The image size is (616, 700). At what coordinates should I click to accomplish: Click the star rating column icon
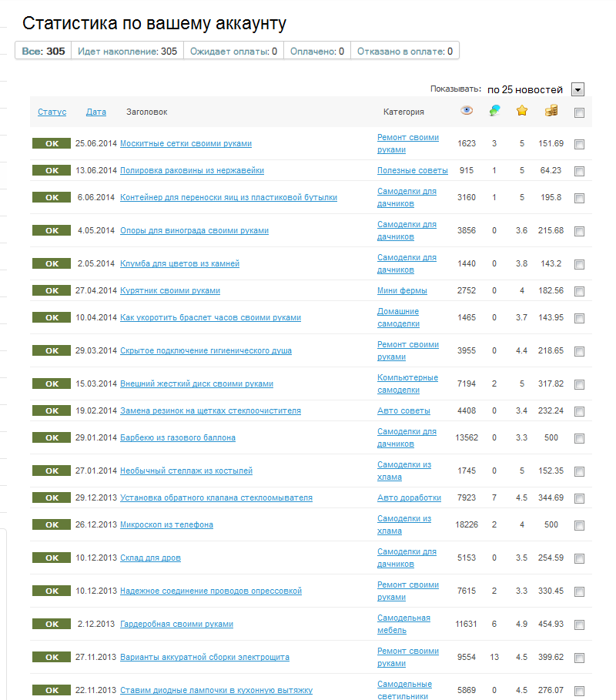522,111
